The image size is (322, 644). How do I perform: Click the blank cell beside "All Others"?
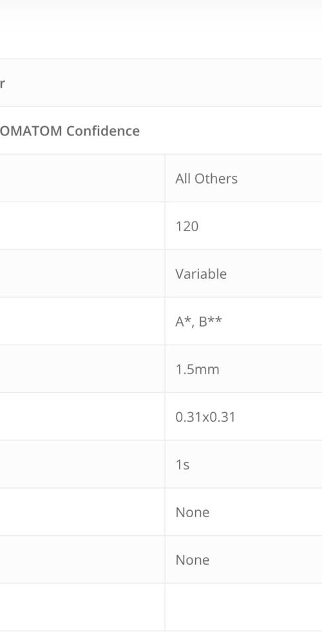coord(82,178)
